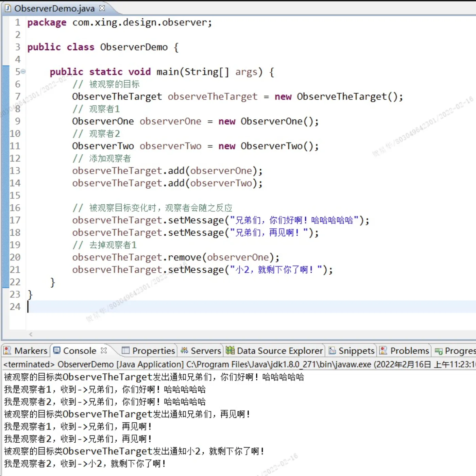Viewport: 476px width, 476px height.
Task: Click the package keyword on line 1
Action: click(47, 22)
